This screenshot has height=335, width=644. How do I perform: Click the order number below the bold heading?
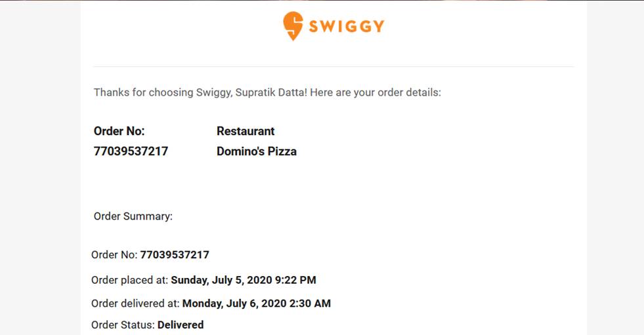(x=131, y=151)
